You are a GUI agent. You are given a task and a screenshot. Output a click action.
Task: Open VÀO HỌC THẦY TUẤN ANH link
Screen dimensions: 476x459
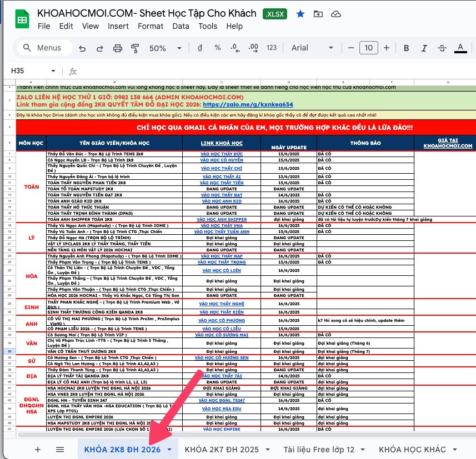point(222,231)
